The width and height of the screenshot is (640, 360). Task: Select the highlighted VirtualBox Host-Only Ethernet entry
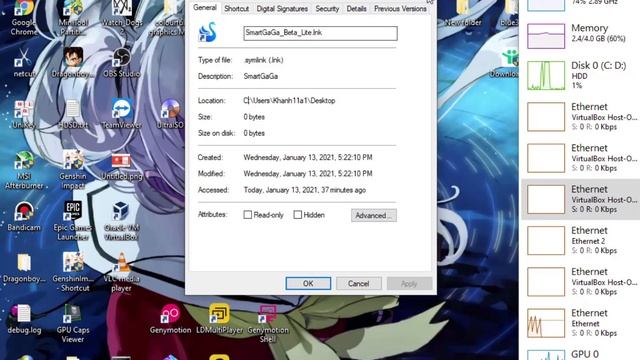580,199
